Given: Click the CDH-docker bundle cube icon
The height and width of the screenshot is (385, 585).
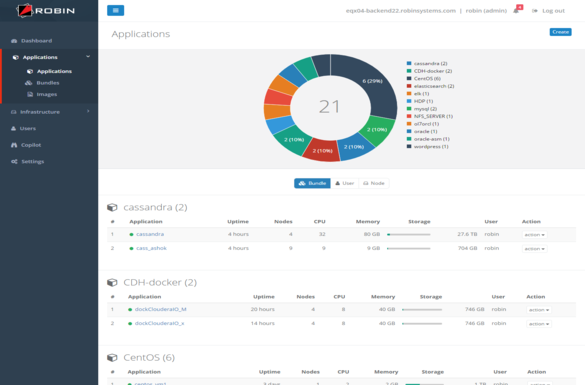Looking at the screenshot, I should (x=112, y=282).
